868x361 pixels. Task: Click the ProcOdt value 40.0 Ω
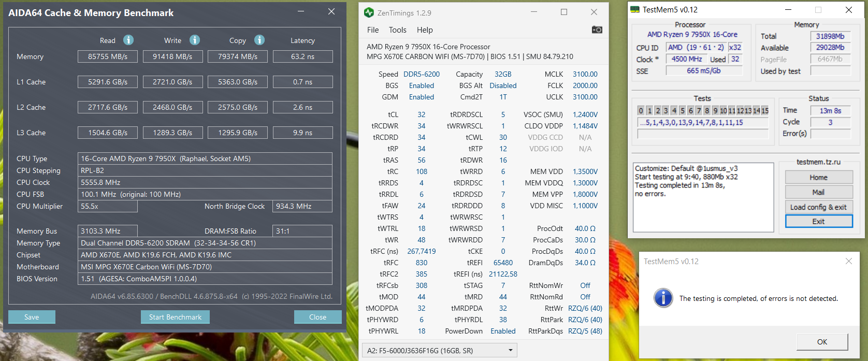point(585,228)
